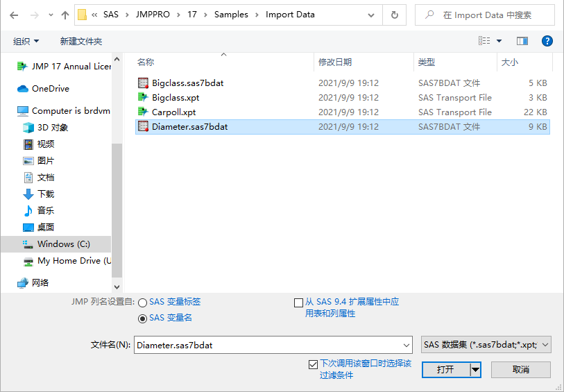
Task: Click the 打开 button
Action: [446, 370]
